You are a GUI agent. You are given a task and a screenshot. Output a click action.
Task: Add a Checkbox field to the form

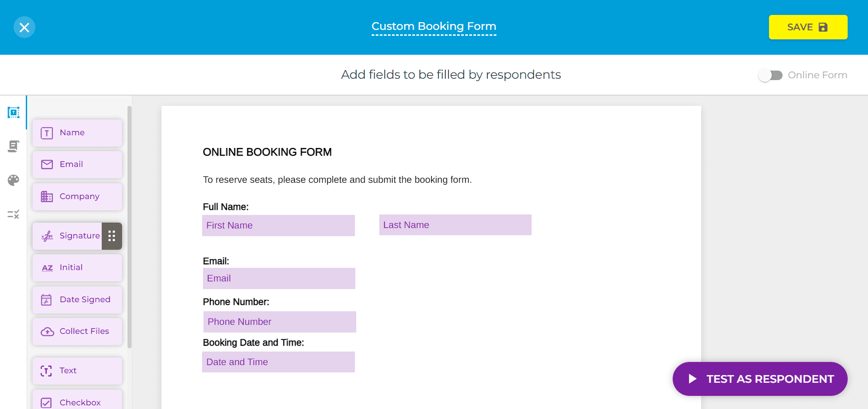coord(77,402)
